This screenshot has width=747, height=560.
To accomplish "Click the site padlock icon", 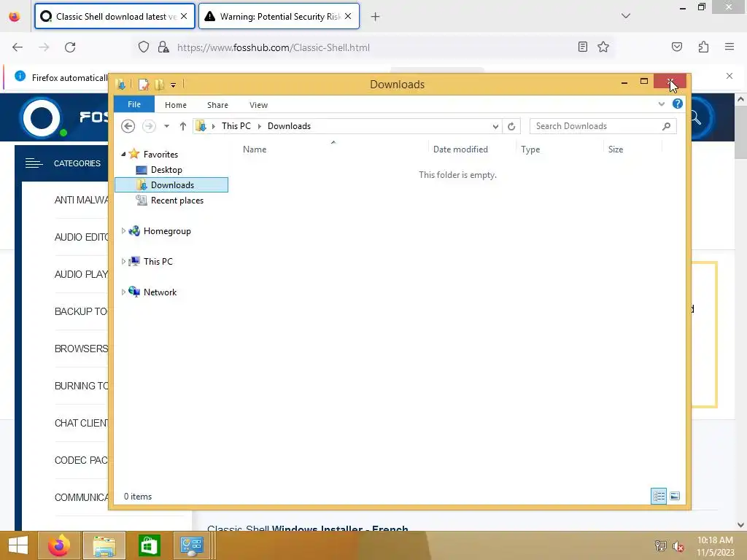I will 163,47.
